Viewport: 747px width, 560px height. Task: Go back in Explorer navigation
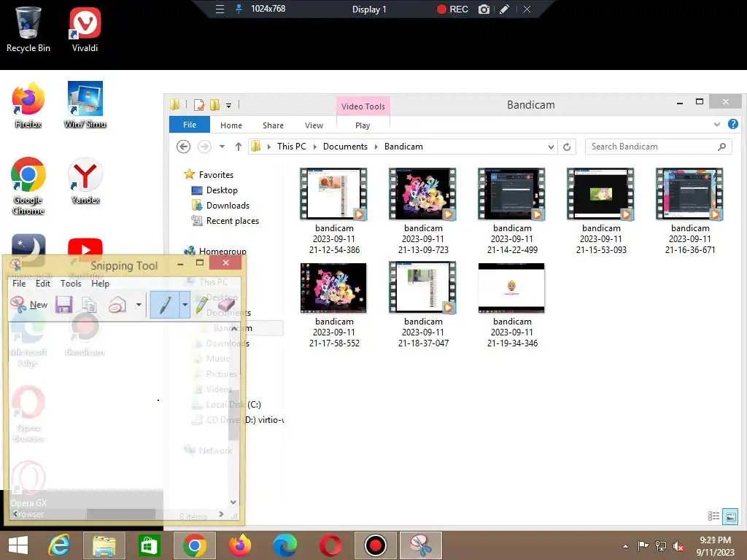pos(183,147)
